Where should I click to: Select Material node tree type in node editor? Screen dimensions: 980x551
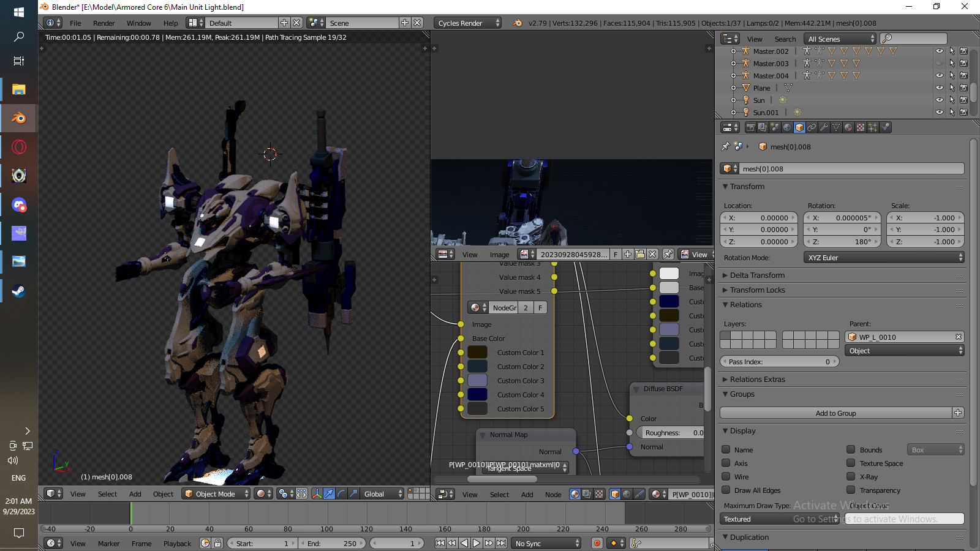pos(575,494)
